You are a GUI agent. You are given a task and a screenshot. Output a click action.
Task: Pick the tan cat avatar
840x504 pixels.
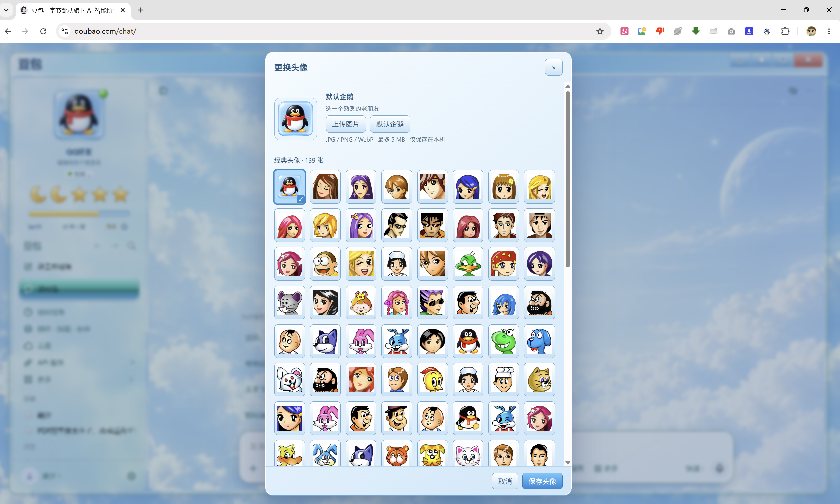(x=539, y=380)
